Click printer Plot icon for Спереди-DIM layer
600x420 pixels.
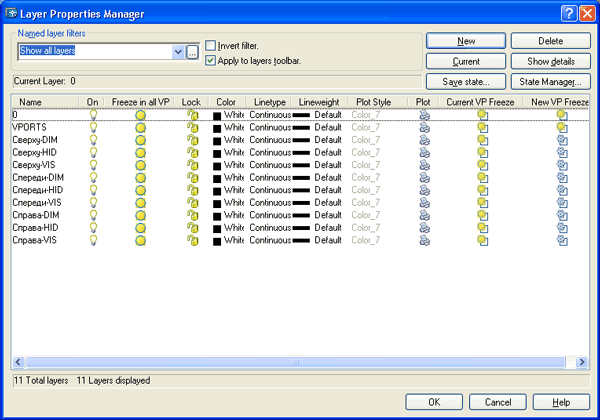click(x=424, y=178)
